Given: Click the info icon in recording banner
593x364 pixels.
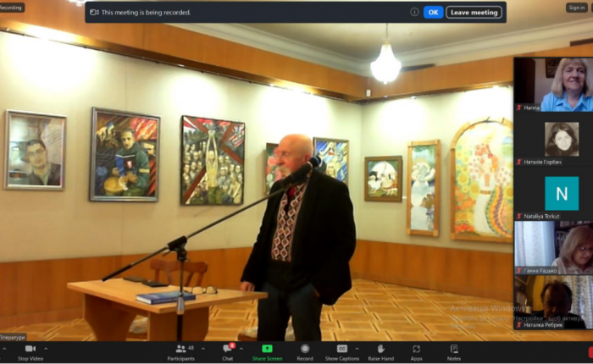Looking at the screenshot, I should (x=414, y=13).
